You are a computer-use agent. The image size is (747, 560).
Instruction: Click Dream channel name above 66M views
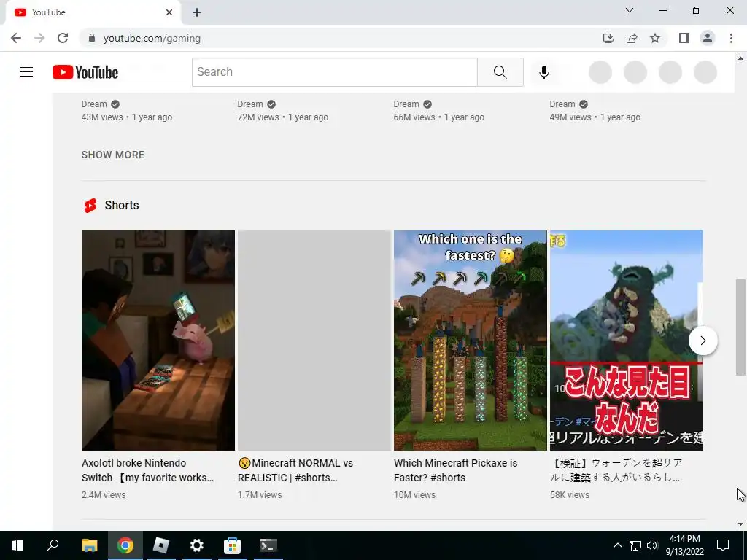pyautogui.click(x=406, y=104)
